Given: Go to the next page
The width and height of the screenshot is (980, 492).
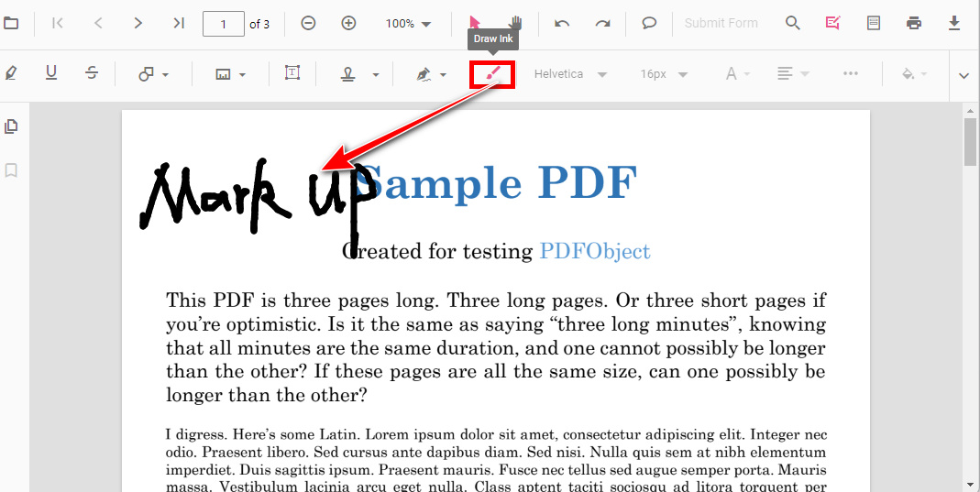Looking at the screenshot, I should [x=138, y=23].
